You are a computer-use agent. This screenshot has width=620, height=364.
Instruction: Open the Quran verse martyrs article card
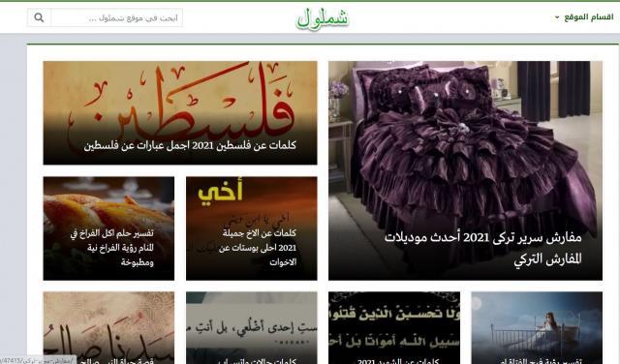point(394,327)
